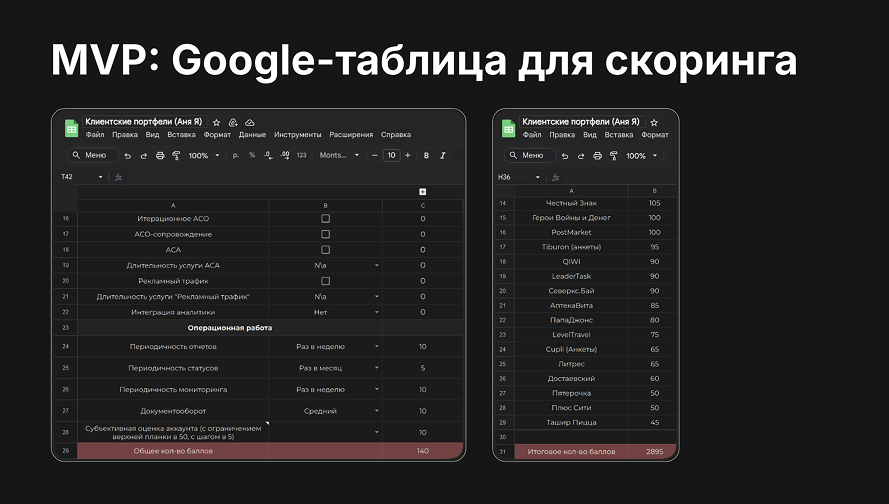
Task: Open the Расширения menu
Action: tap(351, 135)
